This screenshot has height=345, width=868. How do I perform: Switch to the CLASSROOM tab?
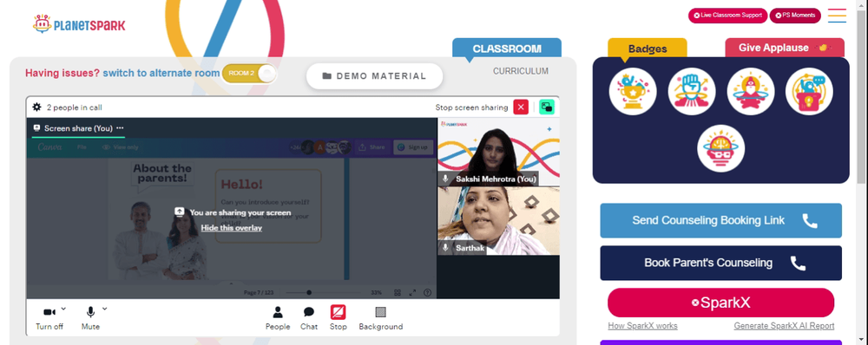point(507,48)
